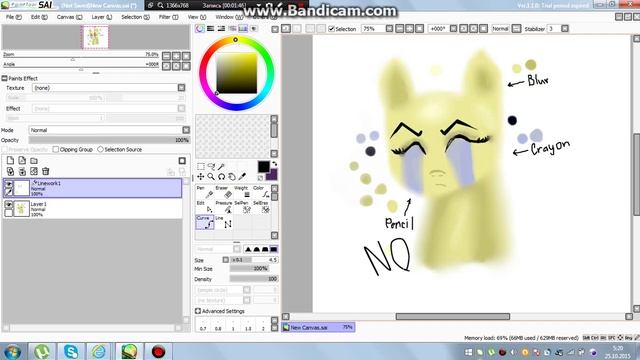Open the Texture dropdown

181,88
